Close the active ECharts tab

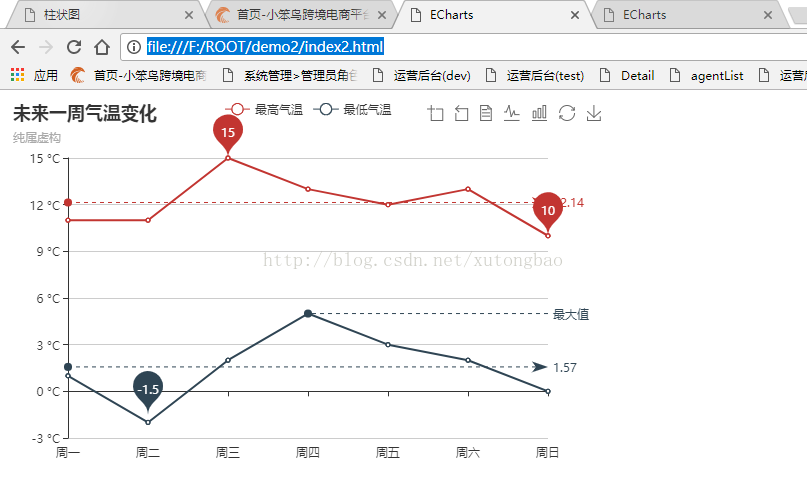575,15
